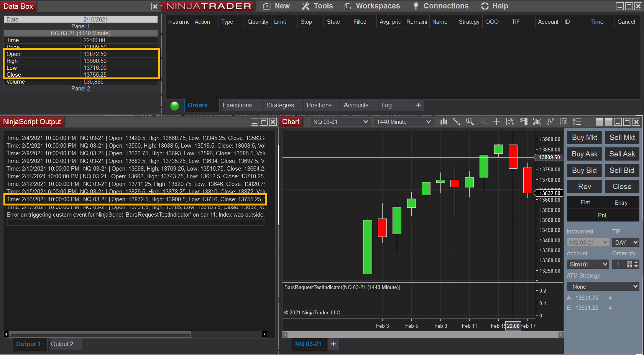Image resolution: width=644 pixels, height=355 pixels.
Task: Toggle the Data Box icon in chart toolbar
Action: click(x=510, y=122)
